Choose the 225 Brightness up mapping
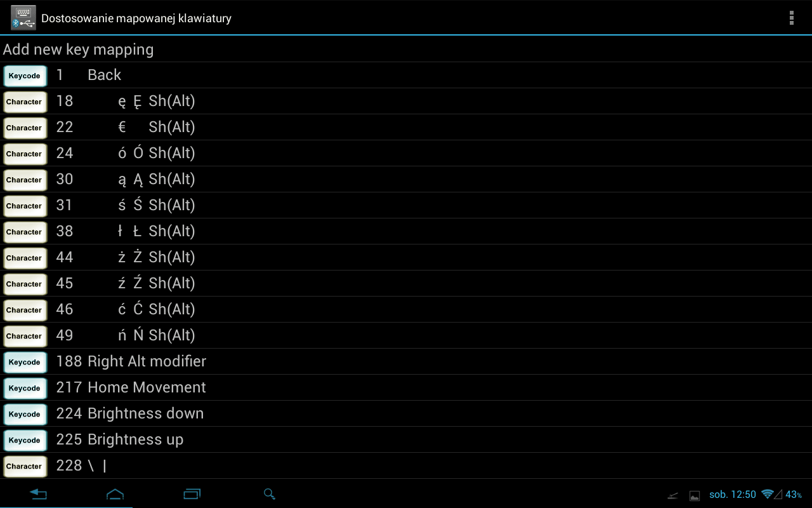812x508 pixels. [x=406, y=439]
